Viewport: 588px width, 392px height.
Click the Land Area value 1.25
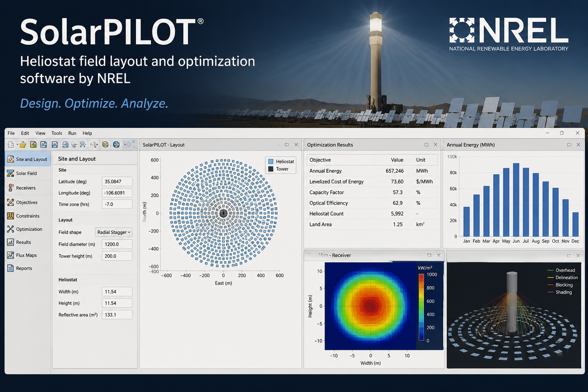coord(398,225)
